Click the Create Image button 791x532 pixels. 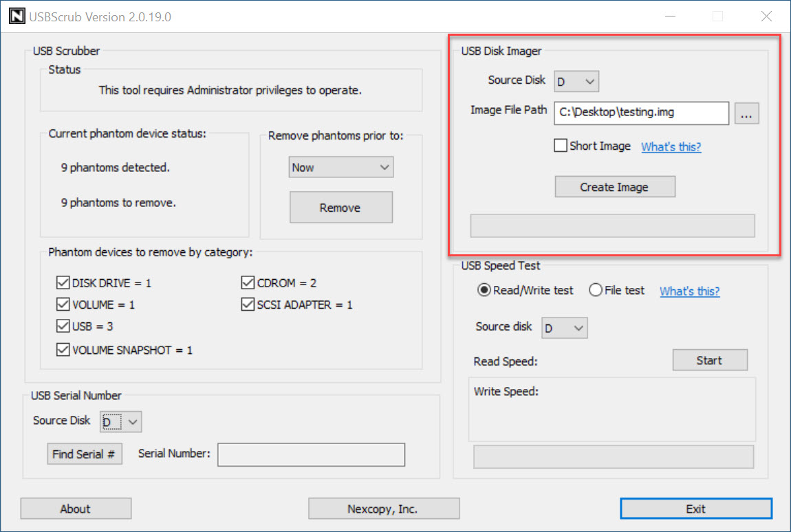coord(615,187)
